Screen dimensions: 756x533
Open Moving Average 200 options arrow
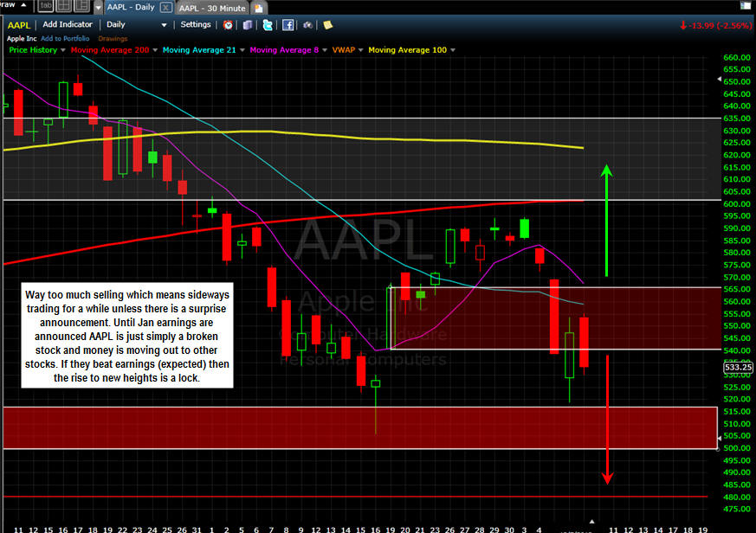(152, 50)
